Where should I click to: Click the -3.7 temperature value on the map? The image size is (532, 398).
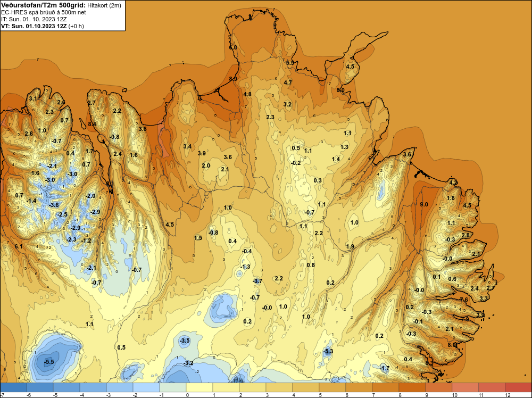257,281
